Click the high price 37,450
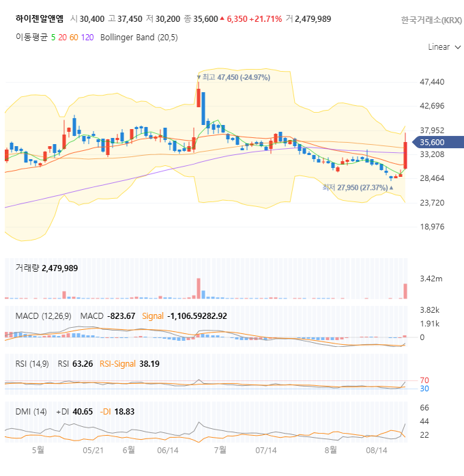 (130, 19)
